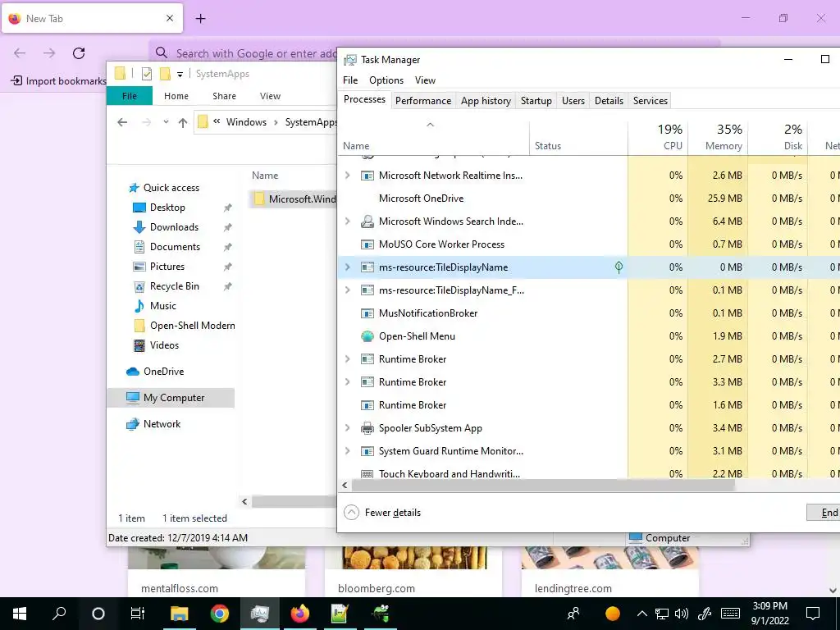Viewport: 840px width, 630px height.
Task: Collapse Task Manager with Fewer details
Action: tap(382, 513)
